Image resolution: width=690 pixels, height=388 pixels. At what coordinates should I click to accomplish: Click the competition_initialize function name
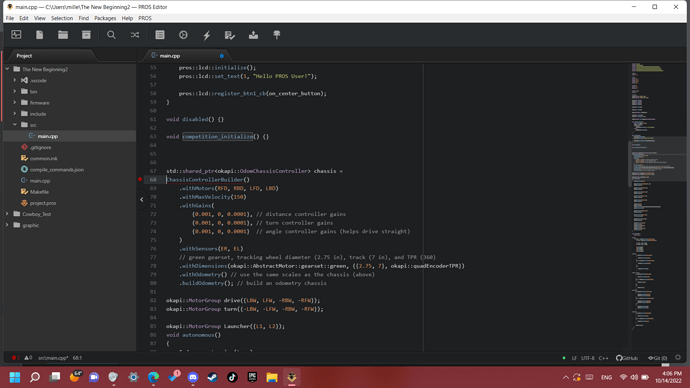point(218,136)
